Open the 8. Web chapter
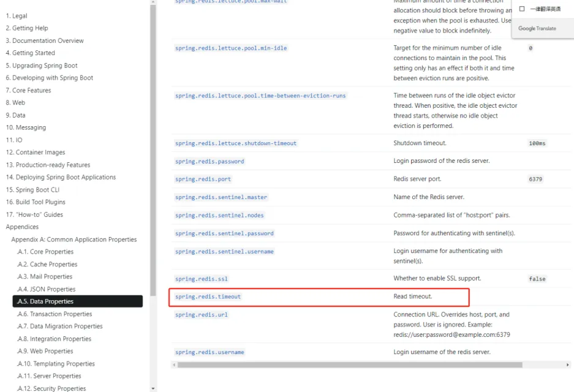 [x=15, y=103]
